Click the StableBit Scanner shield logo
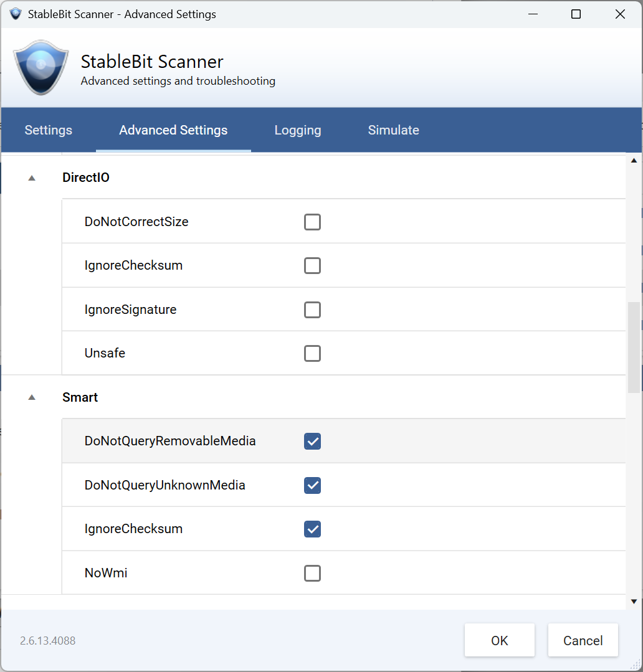 click(x=40, y=67)
